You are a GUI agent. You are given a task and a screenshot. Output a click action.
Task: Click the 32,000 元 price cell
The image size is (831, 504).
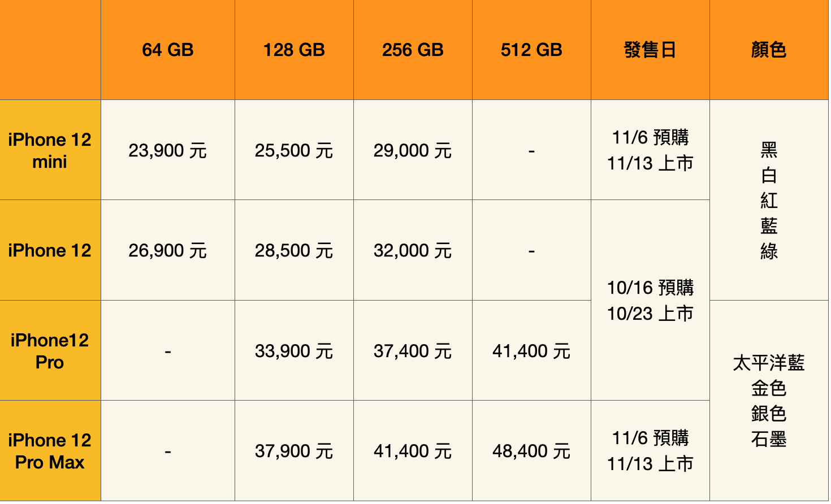[413, 251]
